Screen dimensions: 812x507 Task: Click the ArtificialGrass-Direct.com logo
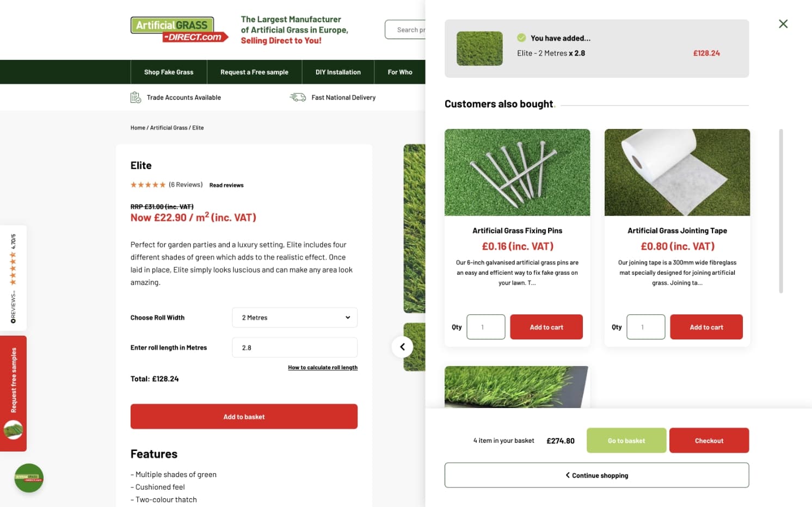click(179, 29)
